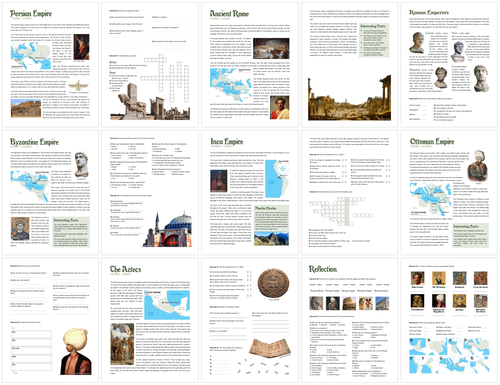500x385 pixels.
Task: Click the Roman Forum ruins painting page
Action: [349, 65]
